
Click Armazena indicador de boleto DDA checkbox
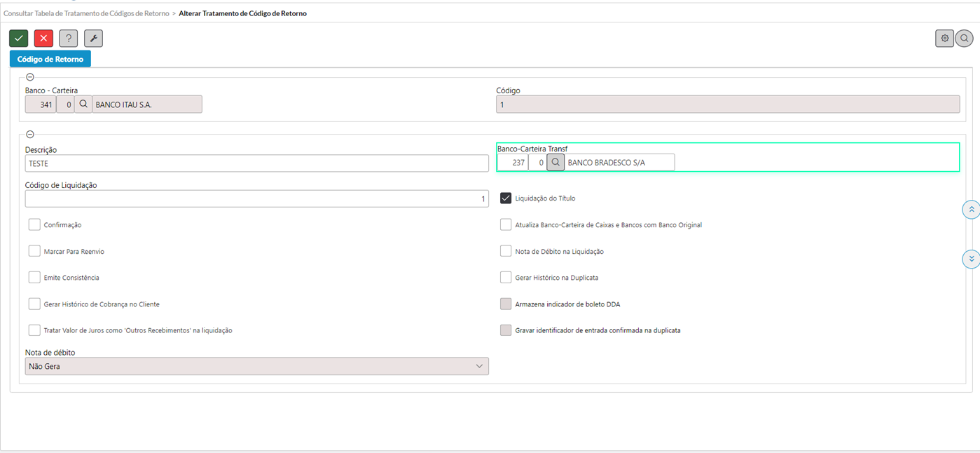tap(506, 304)
